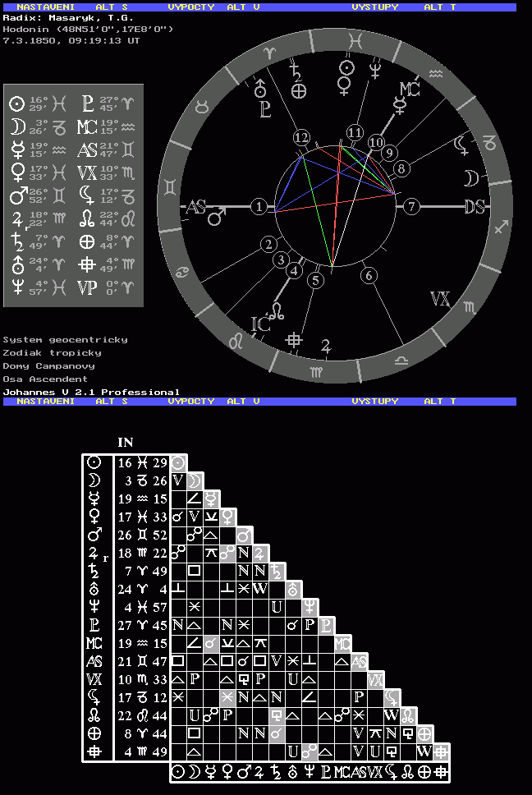Click the IN column header above aspect table
The image size is (532, 795).
(x=126, y=443)
